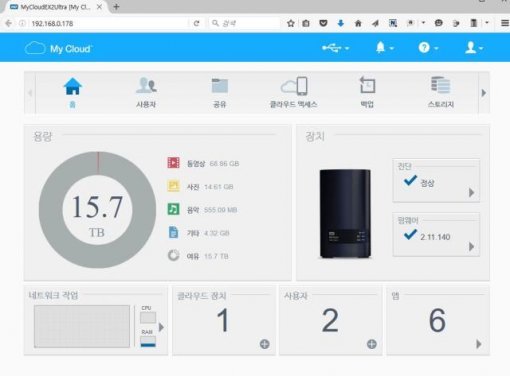Open browser hamburger menu
The height and width of the screenshot is (376, 510).
pos(505,23)
